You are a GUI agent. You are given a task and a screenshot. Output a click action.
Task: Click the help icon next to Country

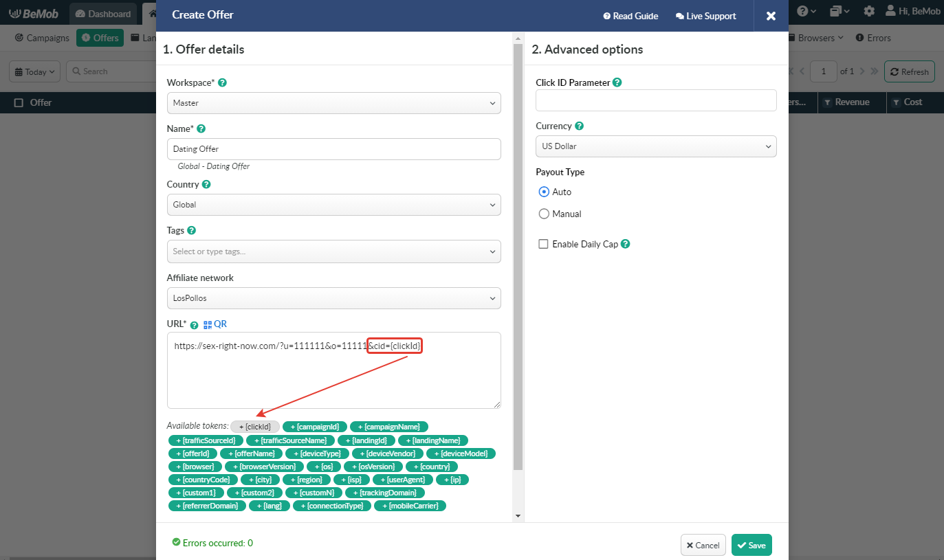tap(206, 185)
